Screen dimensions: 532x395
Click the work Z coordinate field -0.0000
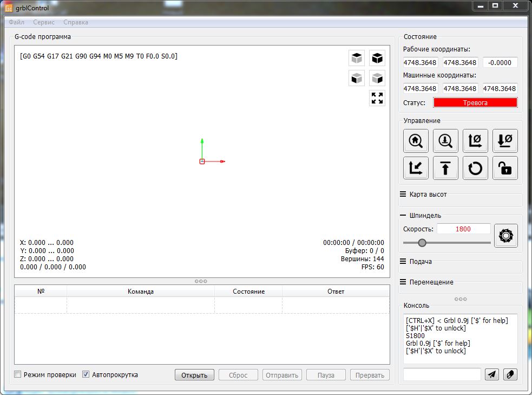500,62
